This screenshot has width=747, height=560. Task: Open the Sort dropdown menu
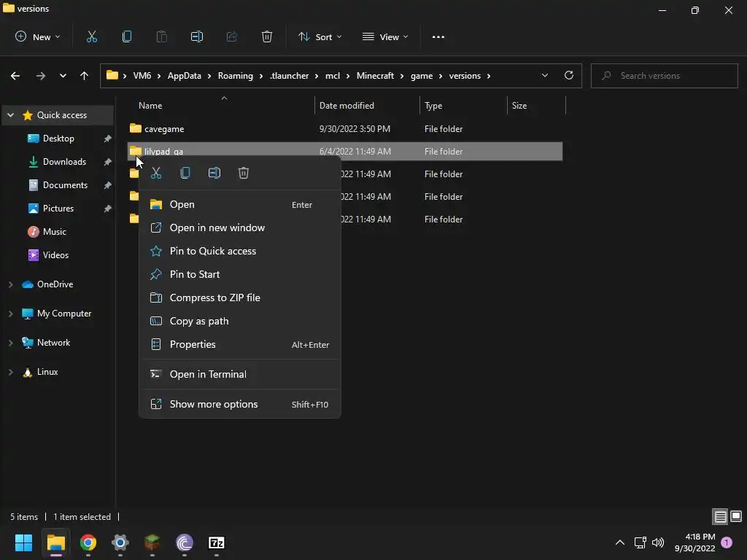pos(320,36)
